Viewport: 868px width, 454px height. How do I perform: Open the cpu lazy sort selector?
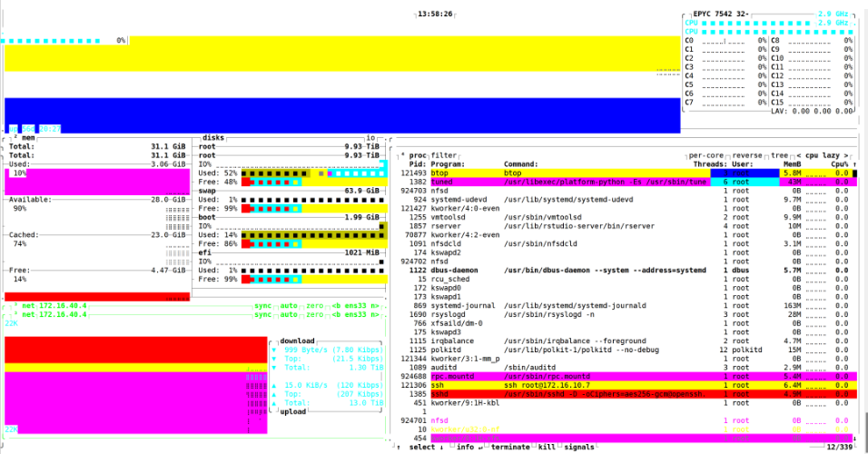822,155
